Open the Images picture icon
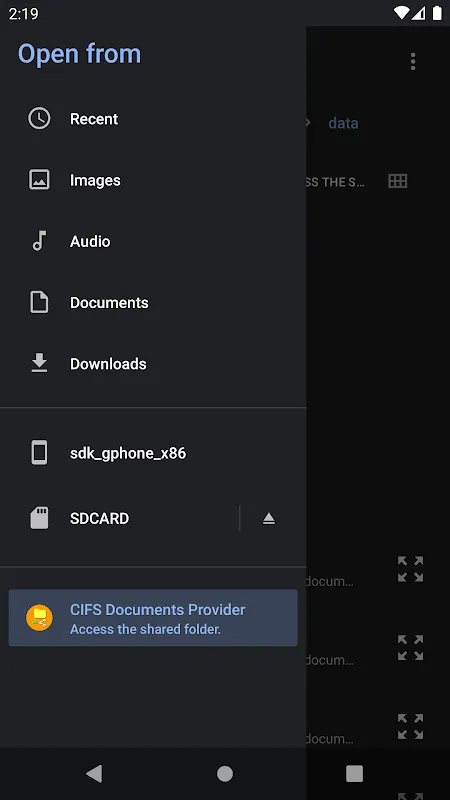 click(39, 180)
